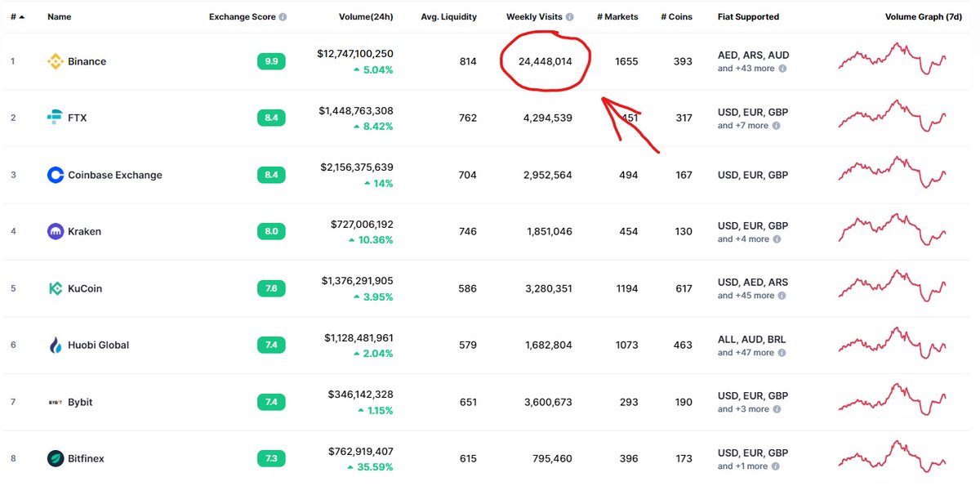Viewport: 980px width, 486px height.
Task: Sort by # Coins header
Action: click(676, 16)
